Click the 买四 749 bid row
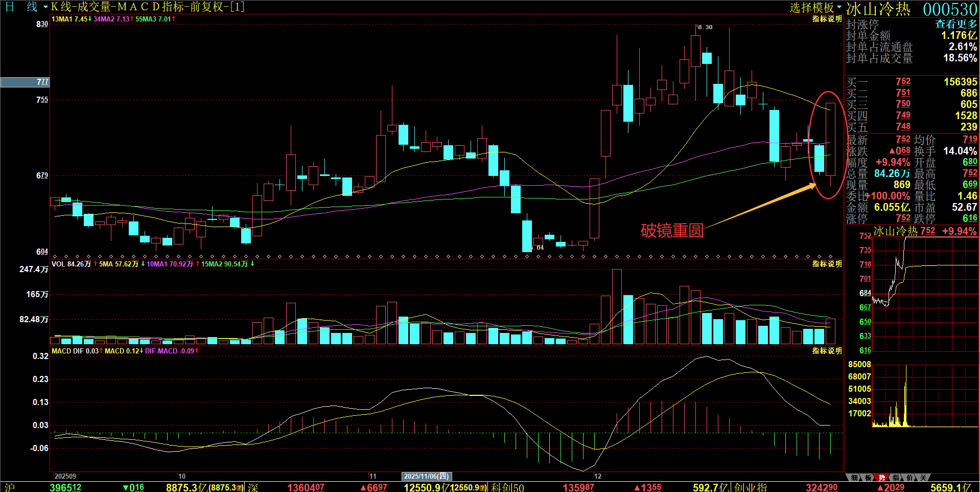 912,116
